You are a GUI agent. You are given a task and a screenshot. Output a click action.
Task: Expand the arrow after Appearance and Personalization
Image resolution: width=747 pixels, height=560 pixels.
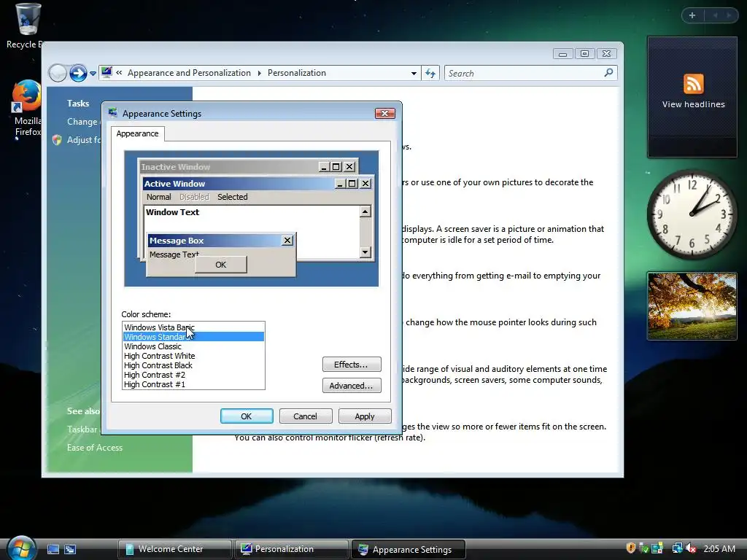[259, 73]
